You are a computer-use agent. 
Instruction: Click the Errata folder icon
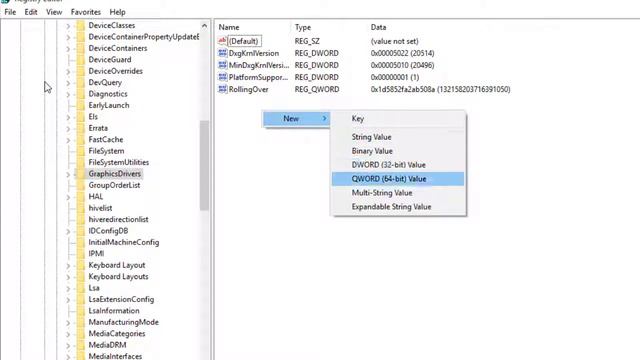coord(80,128)
